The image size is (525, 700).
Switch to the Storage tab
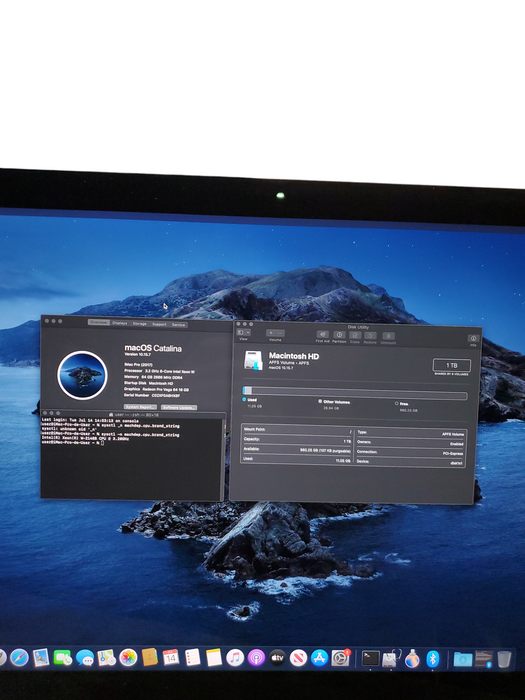(x=139, y=324)
